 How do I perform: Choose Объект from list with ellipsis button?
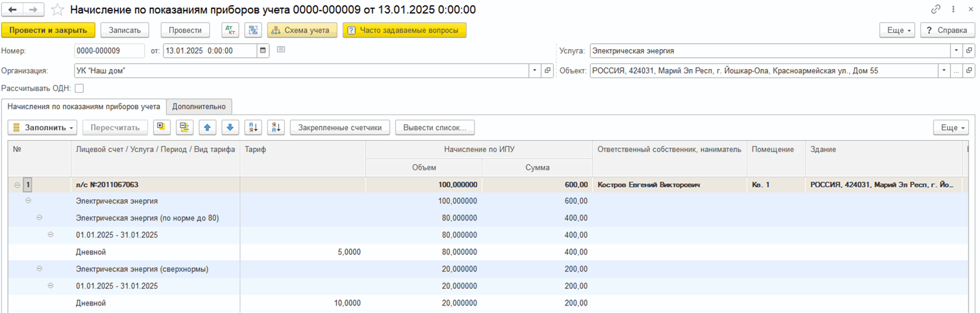[956, 71]
